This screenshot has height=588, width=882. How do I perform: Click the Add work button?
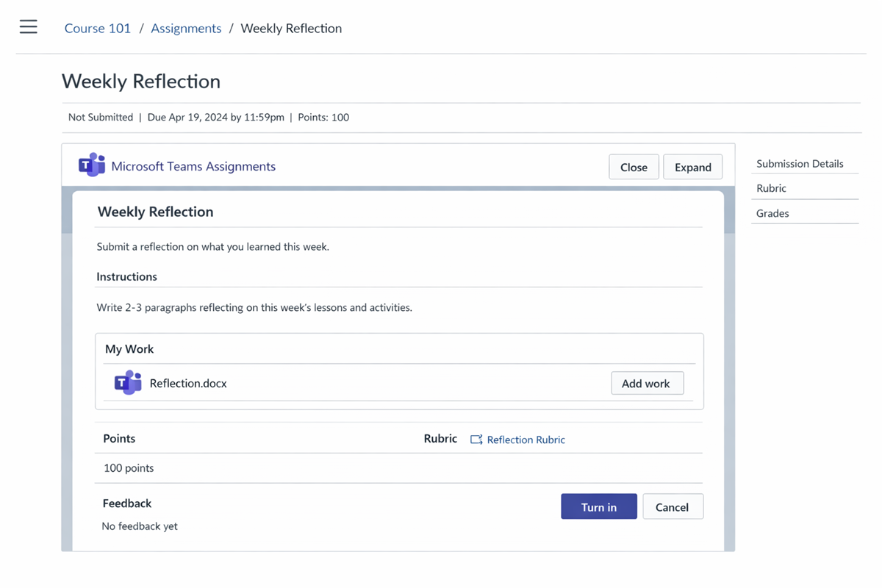click(647, 383)
